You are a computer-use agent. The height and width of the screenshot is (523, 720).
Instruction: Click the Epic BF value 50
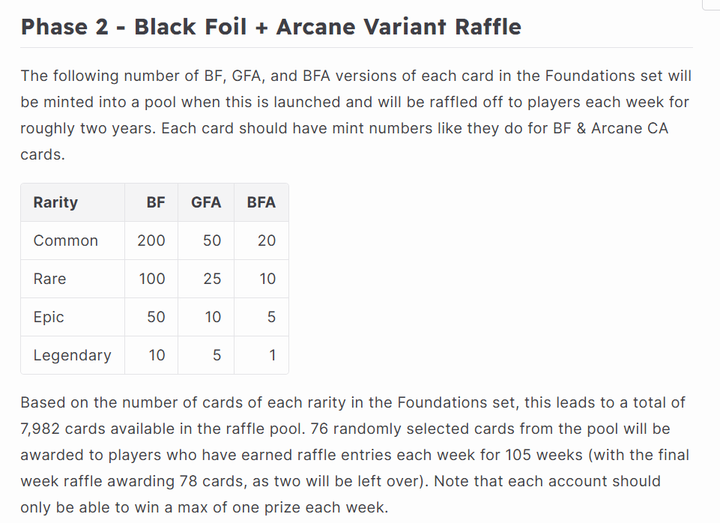point(156,317)
